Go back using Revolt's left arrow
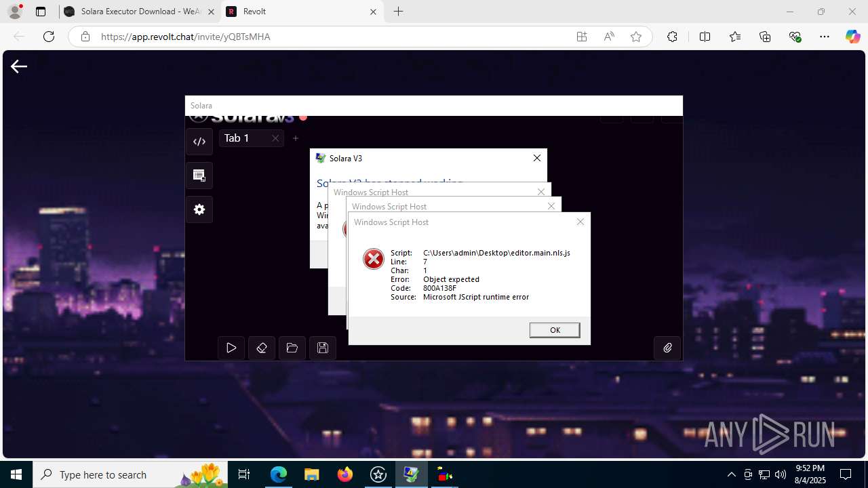The image size is (868, 488). (x=19, y=66)
